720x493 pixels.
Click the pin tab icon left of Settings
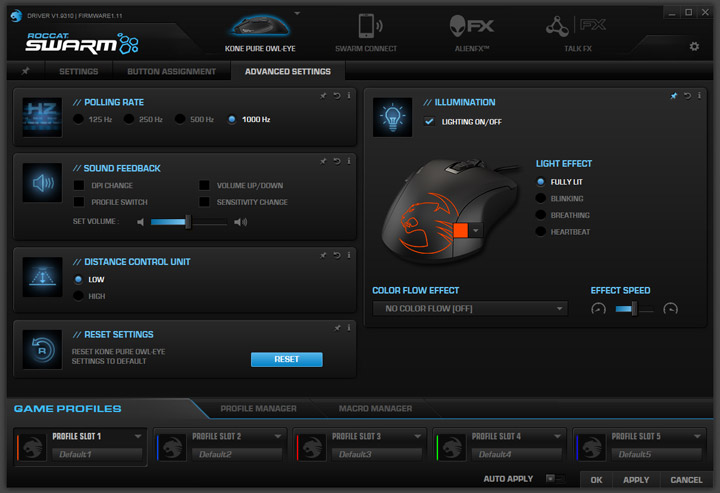coord(26,71)
